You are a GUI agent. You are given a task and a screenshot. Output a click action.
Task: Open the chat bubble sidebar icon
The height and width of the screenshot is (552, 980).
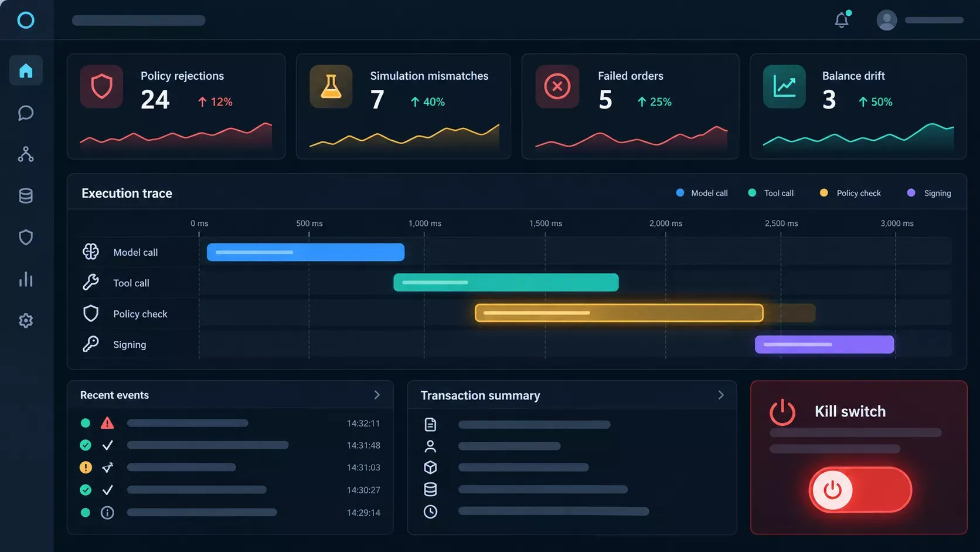tap(26, 113)
